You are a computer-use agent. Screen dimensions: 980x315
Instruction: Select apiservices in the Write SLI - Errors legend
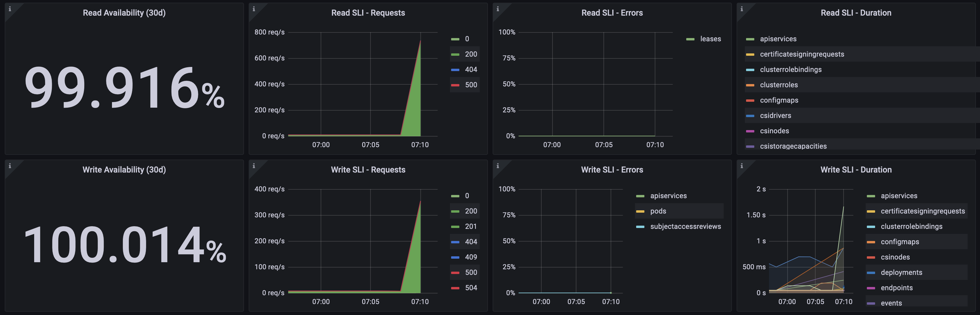[x=669, y=195]
